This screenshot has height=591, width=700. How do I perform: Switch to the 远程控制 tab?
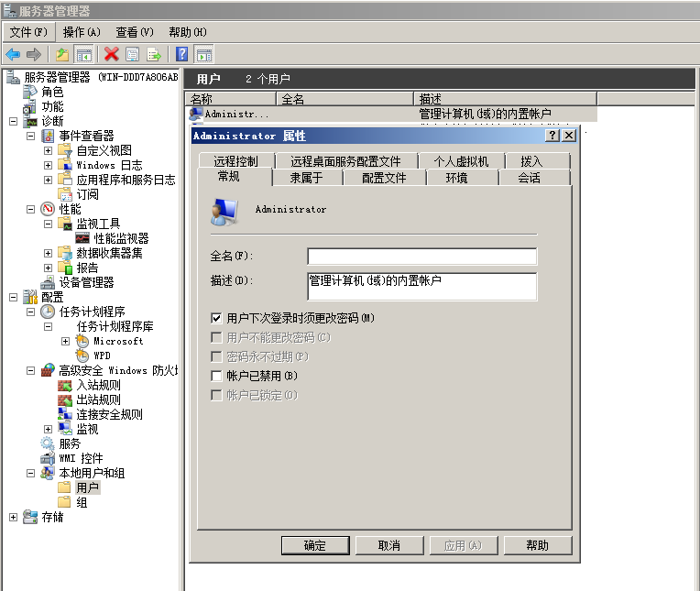tap(235, 161)
